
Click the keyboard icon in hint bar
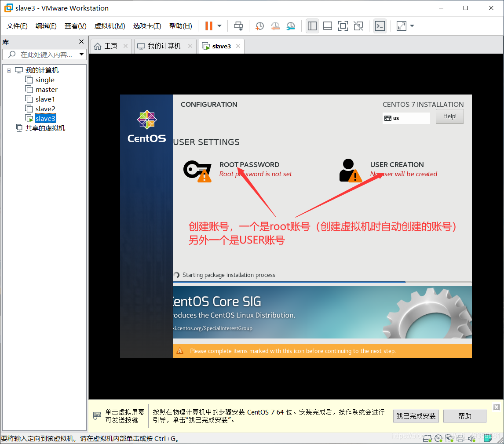(97, 416)
